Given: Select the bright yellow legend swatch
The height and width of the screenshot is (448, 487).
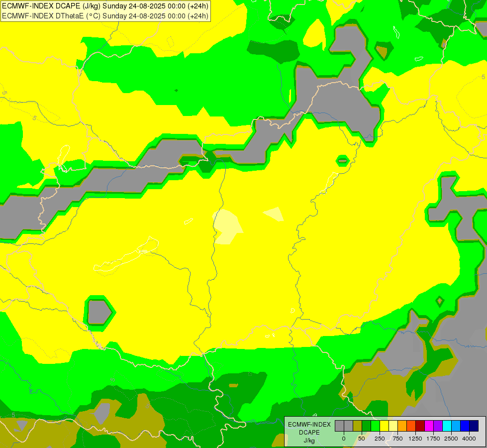Looking at the screenshot, I should point(384,426).
